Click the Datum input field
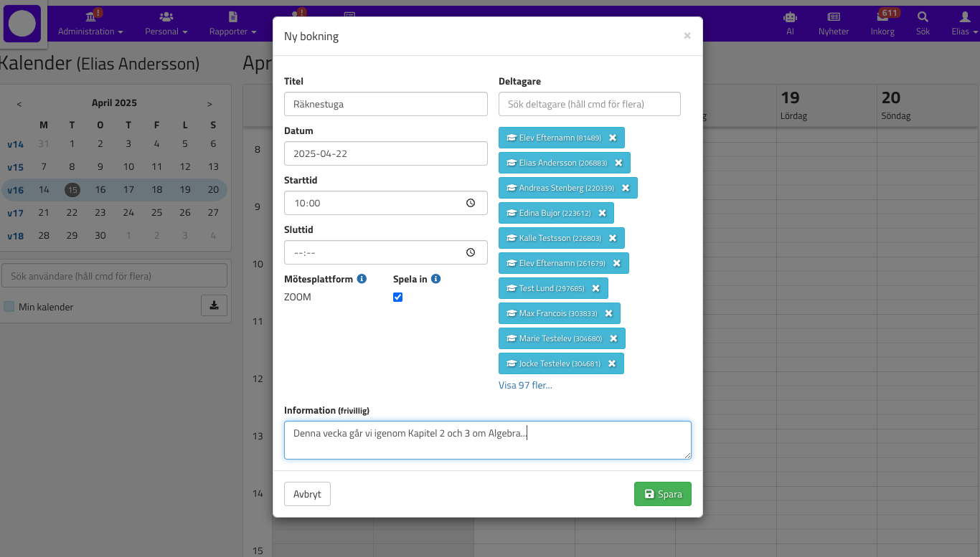 tap(386, 153)
